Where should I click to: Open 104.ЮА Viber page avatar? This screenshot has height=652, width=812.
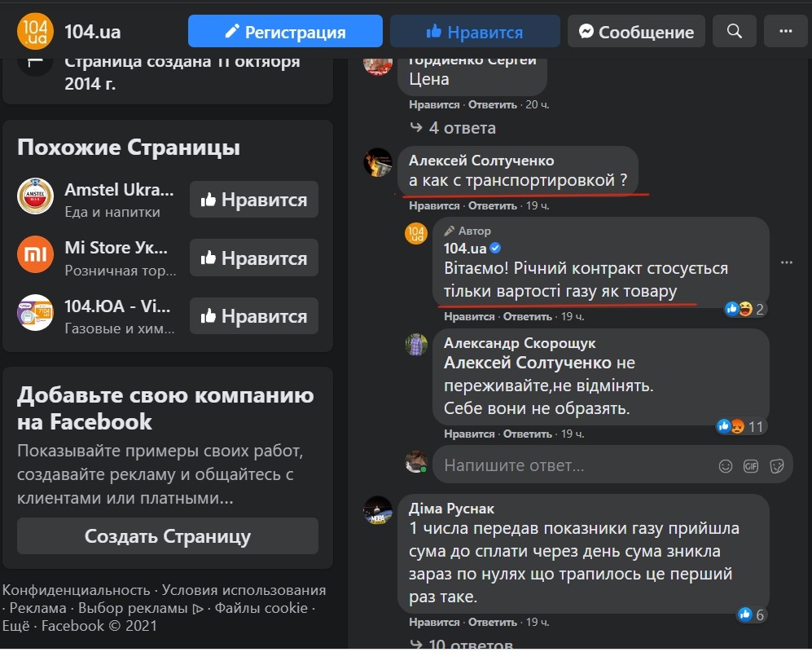coord(35,312)
